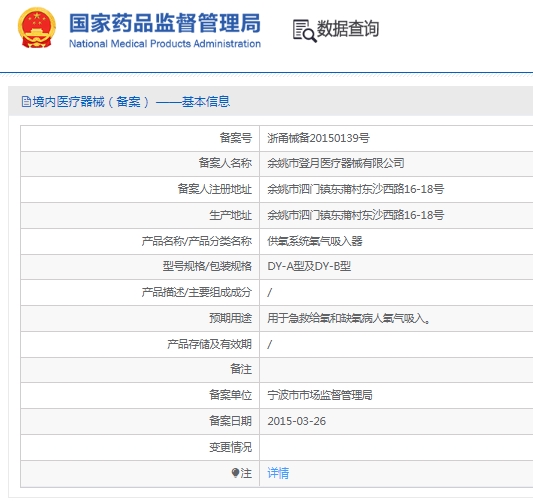Viewport: 533px width, 501px height.
Task: Click the lightbulb icon beside 注
Action: [x=235, y=473]
